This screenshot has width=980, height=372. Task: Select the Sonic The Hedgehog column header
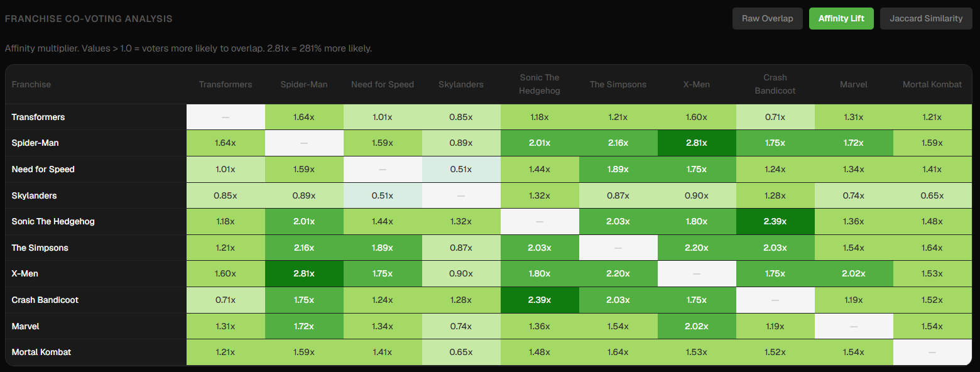pos(540,84)
